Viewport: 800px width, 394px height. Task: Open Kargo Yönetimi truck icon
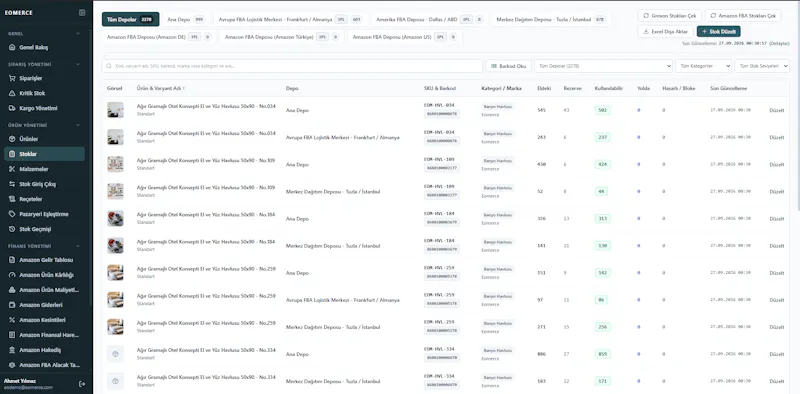coord(12,108)
